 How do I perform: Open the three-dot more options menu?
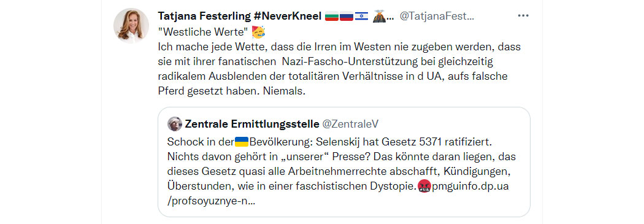[x=523, y=15]
